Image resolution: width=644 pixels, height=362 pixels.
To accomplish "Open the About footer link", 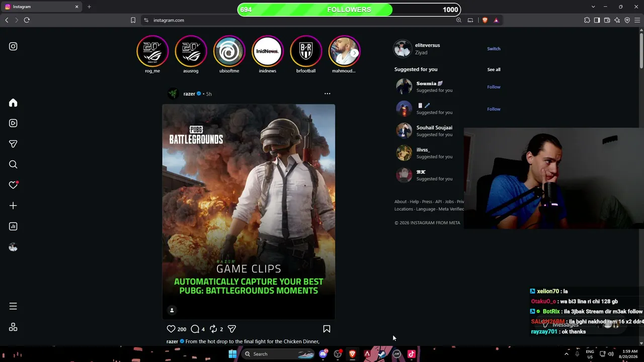I will pyautogui.click(x=400, y=202).
